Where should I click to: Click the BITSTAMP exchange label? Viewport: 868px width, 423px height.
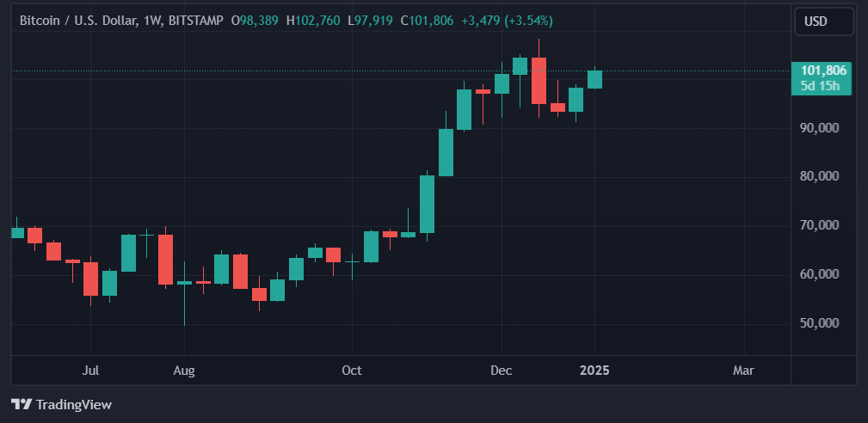(x=197, y=20)
